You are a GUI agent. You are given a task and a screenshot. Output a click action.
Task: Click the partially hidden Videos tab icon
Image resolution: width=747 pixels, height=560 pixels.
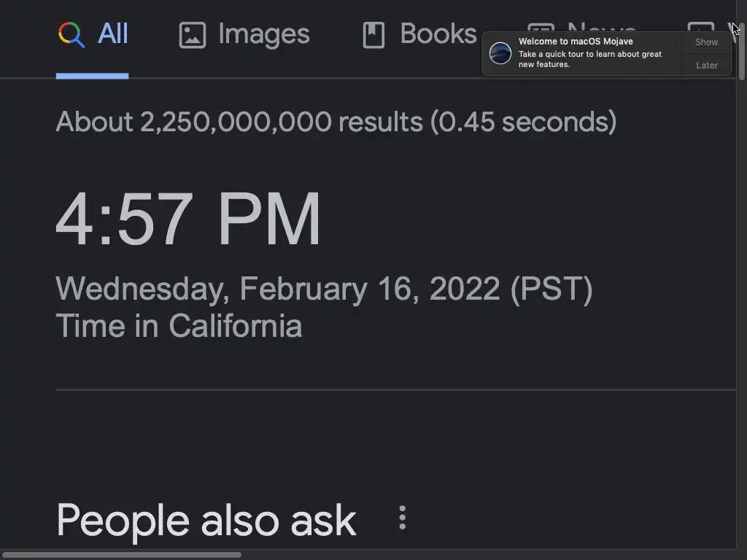pos(700,28)
